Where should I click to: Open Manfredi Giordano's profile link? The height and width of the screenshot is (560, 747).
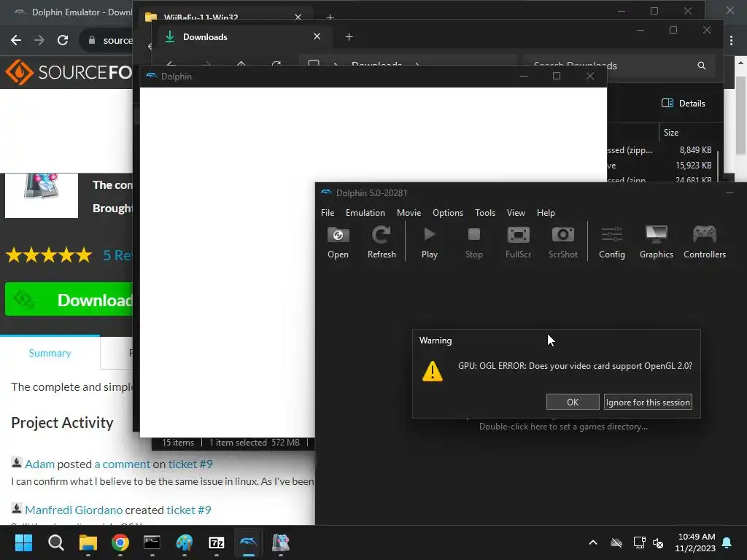click(74, 510)
